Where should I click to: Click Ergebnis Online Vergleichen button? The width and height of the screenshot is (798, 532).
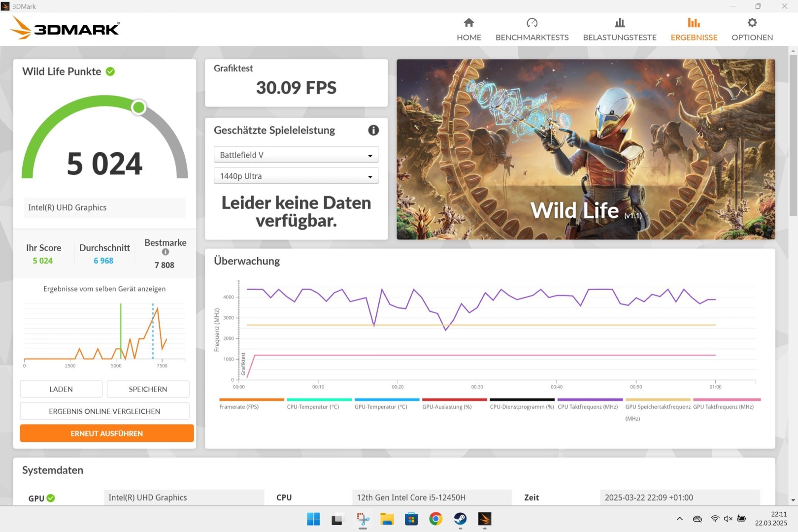(x=104, y=411)
